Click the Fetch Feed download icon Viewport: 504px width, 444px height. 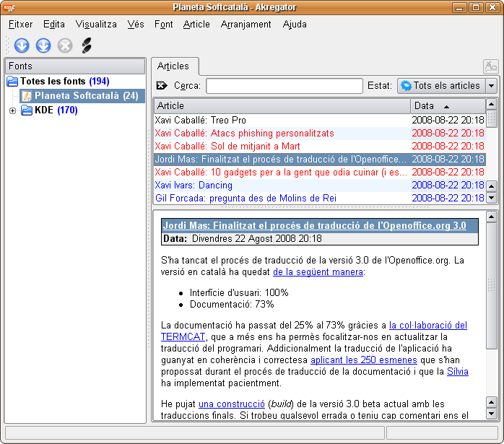tap(22, 45)
